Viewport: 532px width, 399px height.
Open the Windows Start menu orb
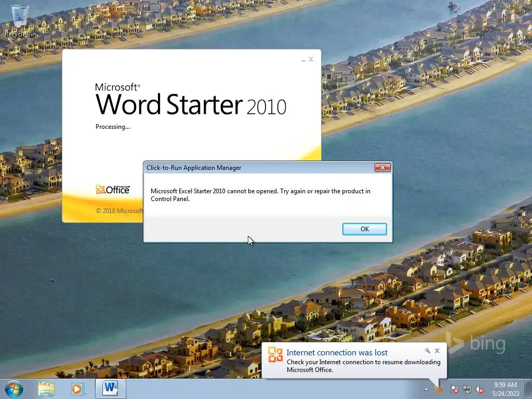(x=14, y=389)
